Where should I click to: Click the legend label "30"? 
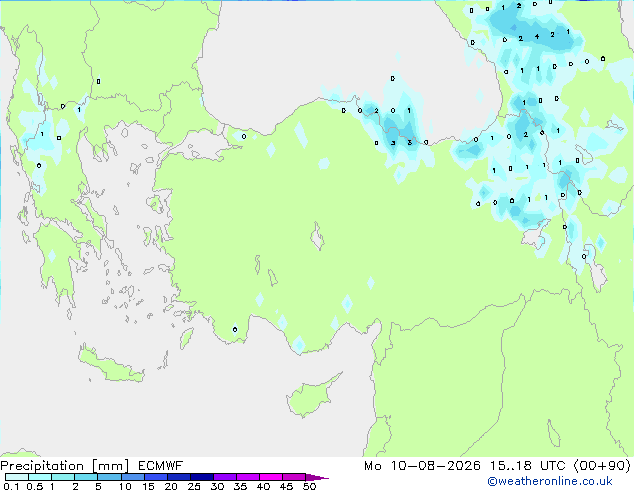point(217,486)
